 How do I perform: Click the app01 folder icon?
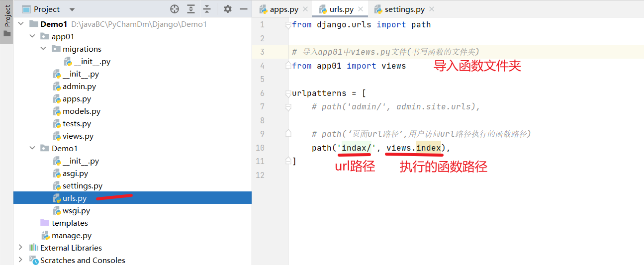point(45,36)
